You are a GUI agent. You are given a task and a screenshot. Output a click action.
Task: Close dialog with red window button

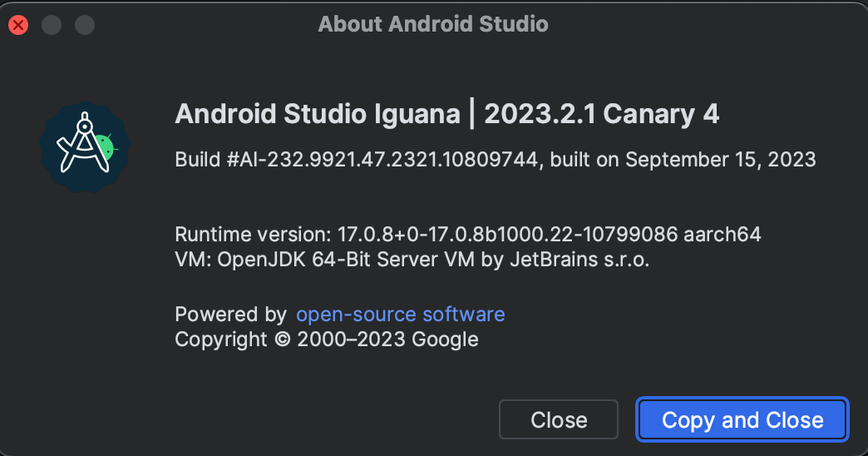pos(18,25)
